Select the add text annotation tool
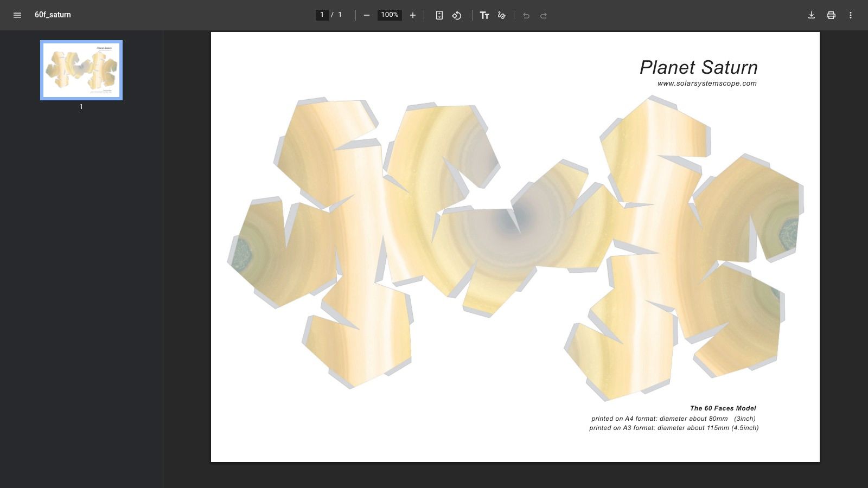 [x=484, y=15]
